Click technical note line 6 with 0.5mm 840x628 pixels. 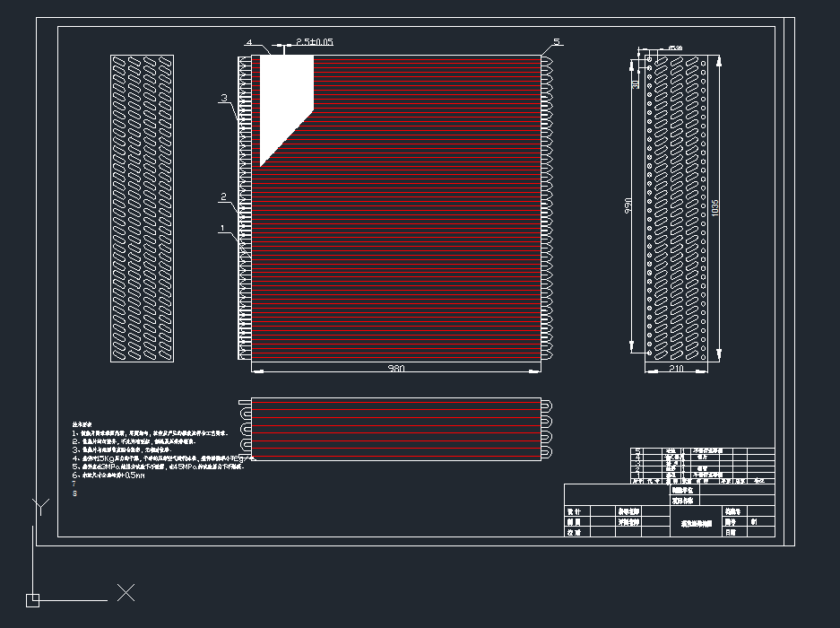pos(112,475)
